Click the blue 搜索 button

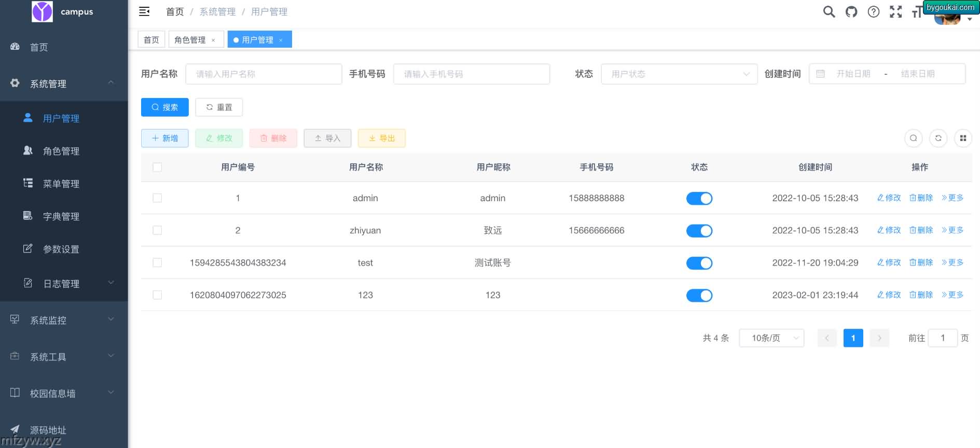164,107
